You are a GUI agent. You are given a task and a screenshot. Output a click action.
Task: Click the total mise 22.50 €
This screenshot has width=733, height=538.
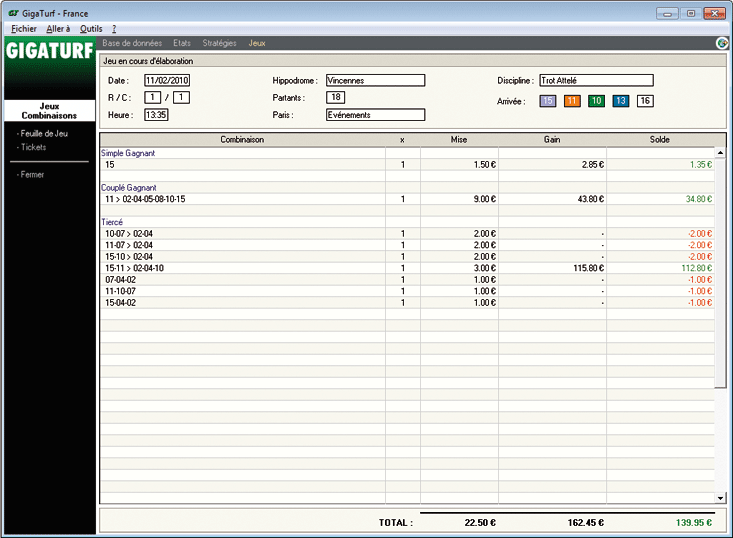(480, 523)
